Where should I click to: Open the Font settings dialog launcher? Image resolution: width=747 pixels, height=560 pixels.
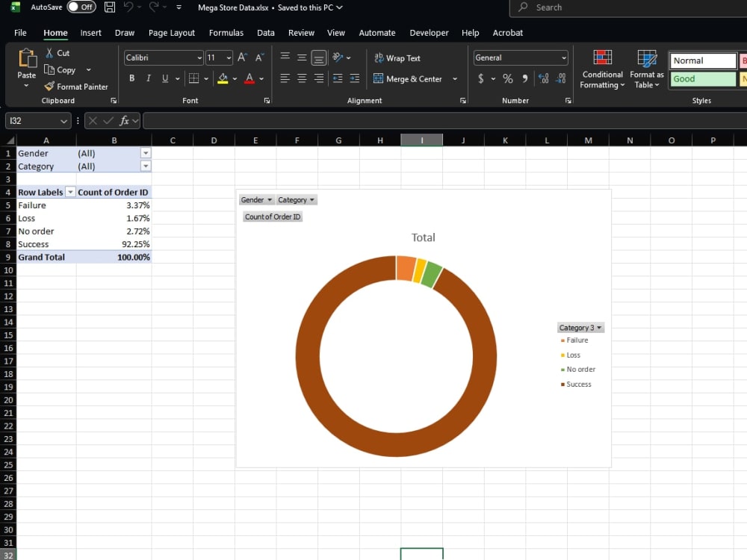[x=267, y=101]
